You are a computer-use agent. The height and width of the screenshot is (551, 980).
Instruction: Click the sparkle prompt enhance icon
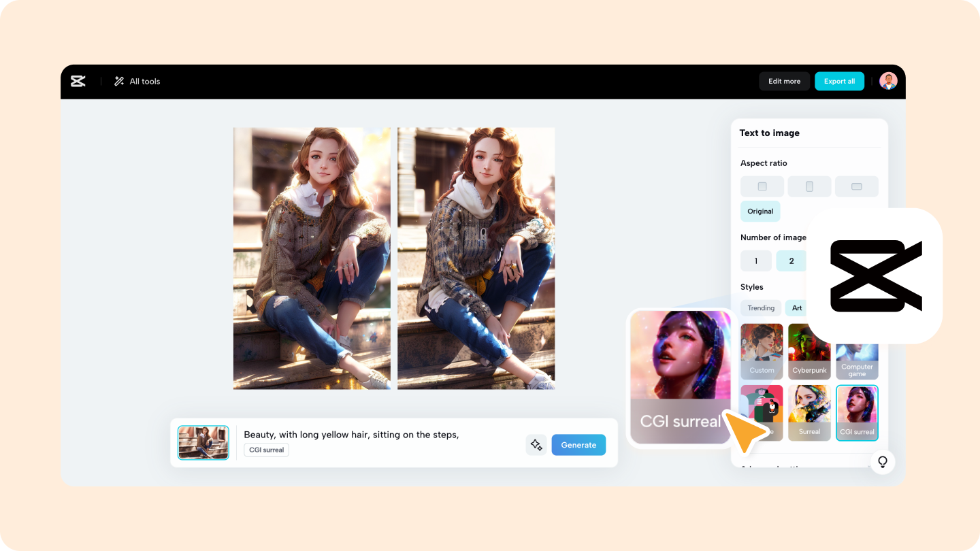[x=536, y=445]
